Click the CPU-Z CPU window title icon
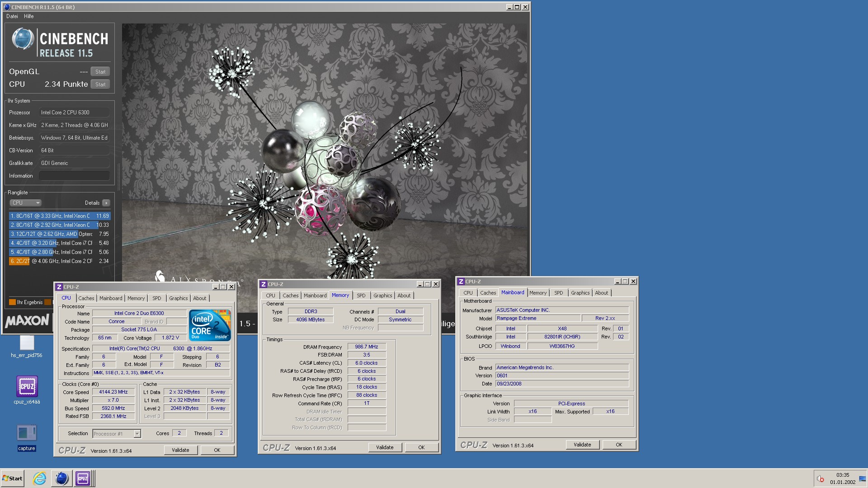Image resolution: width=868 pixels, height=488 pixels. (59, 287)
